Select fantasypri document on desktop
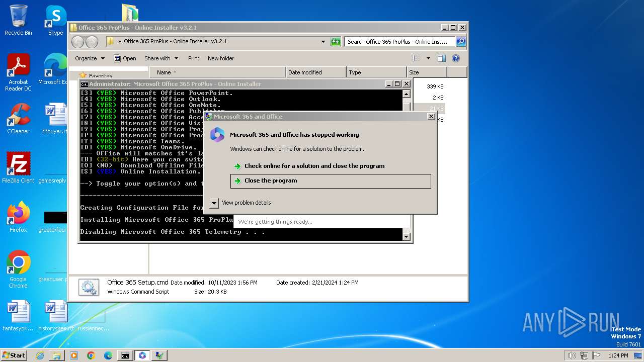Screen dimensions: 644x362 pos(18,316)
